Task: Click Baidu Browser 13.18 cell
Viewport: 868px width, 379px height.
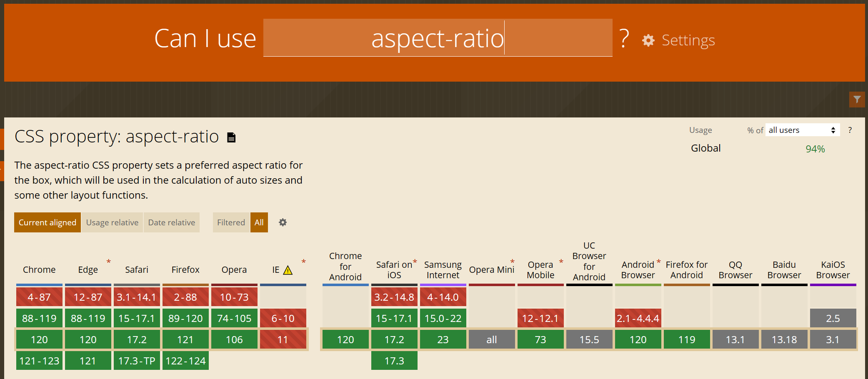Action: coord(784,339)
